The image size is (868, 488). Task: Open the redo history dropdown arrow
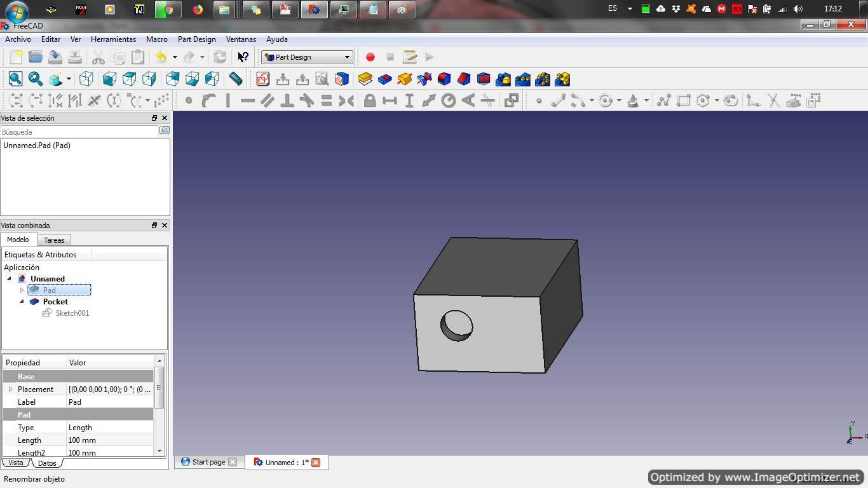pos(202,57)
